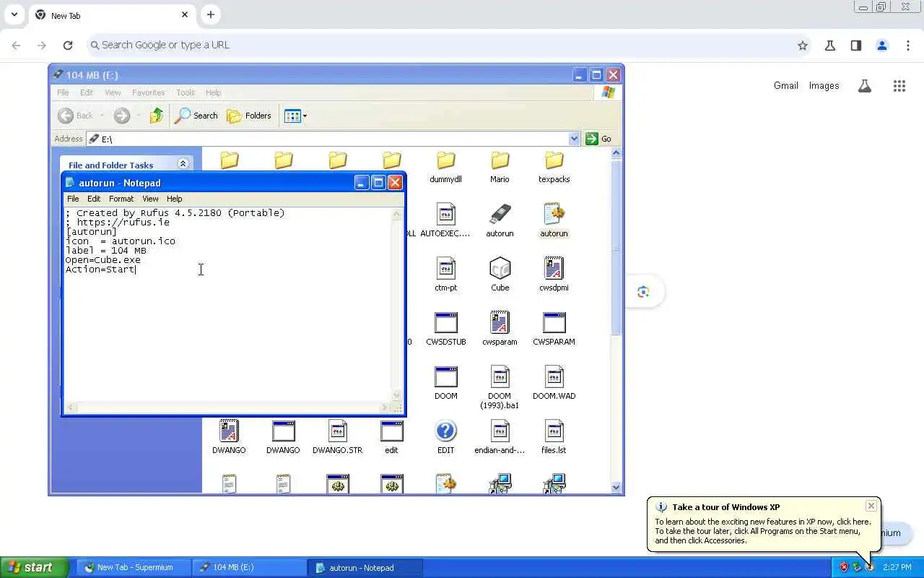Switch to 104 MB (E:) taskbar button
Screen dimensions: 924x578
(250, 567)
